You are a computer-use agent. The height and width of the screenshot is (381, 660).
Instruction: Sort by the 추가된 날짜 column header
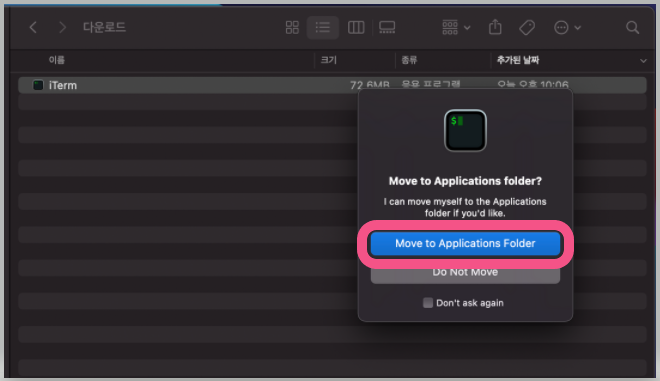pyautogui.click(x=518, y=60)
